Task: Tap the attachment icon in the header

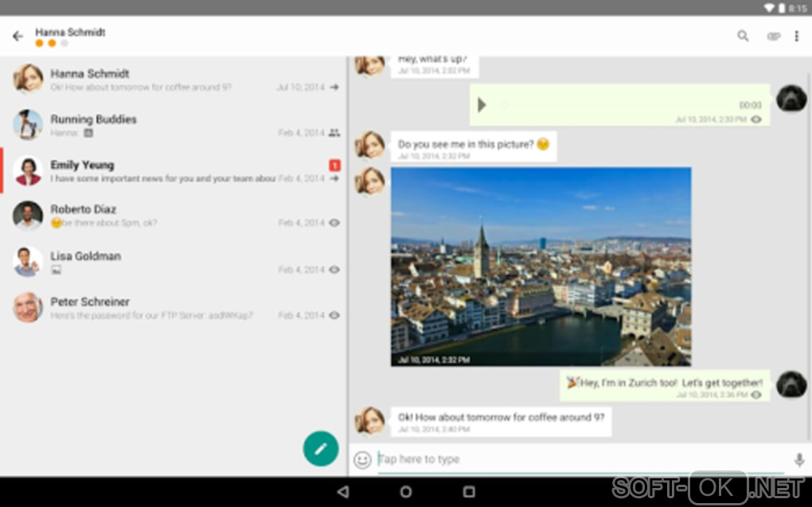Action: click(x=774, y=37)
